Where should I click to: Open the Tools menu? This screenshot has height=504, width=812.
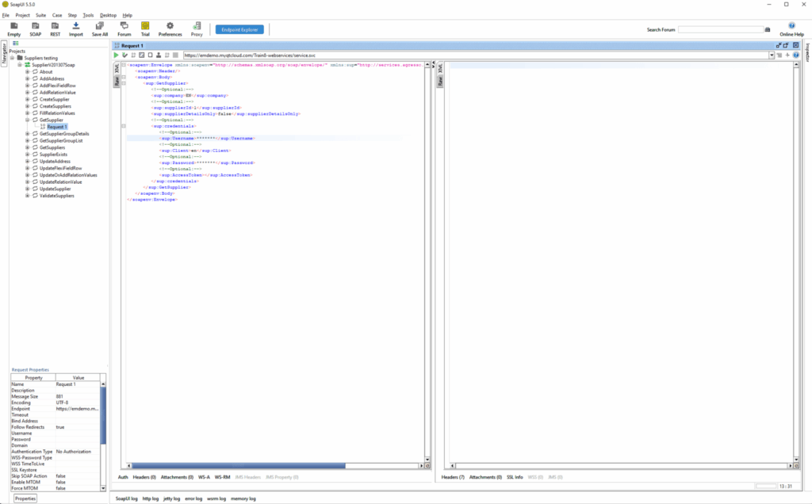click(x=88, y=15)
